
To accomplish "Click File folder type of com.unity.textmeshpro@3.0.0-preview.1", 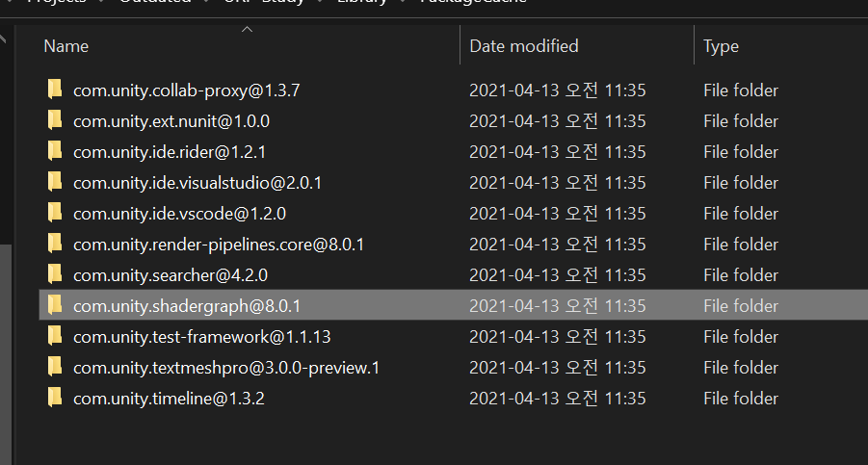I will (x=741, y=368).
